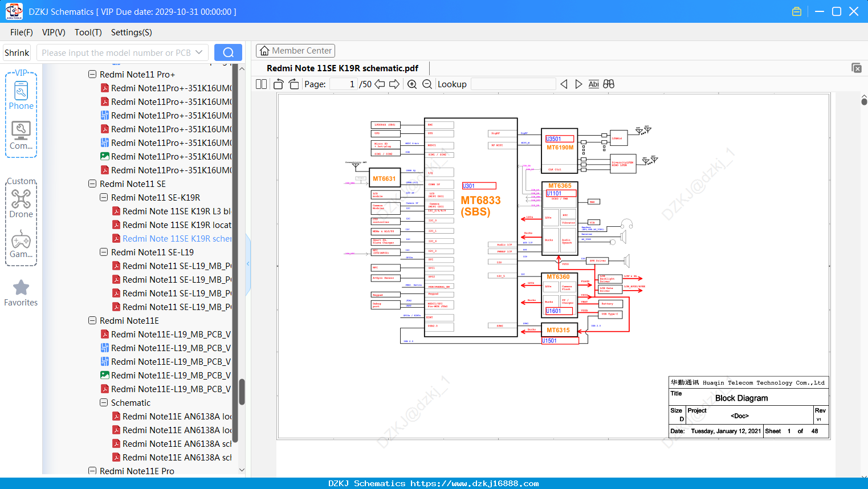Select the Redmi Note 11SE K19R schematic.pdf tab
The height and width of the screenshot is (489, 868).
[x=343, y=68]
